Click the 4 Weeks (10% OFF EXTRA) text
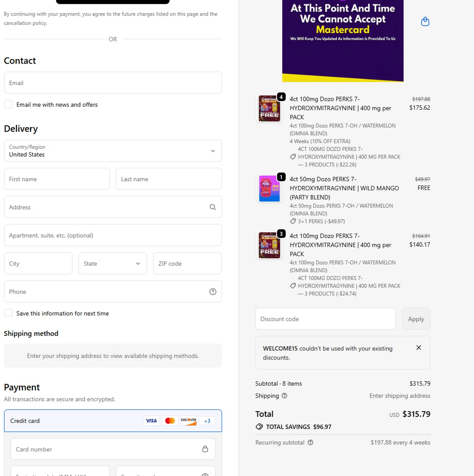 click(320, 141)
